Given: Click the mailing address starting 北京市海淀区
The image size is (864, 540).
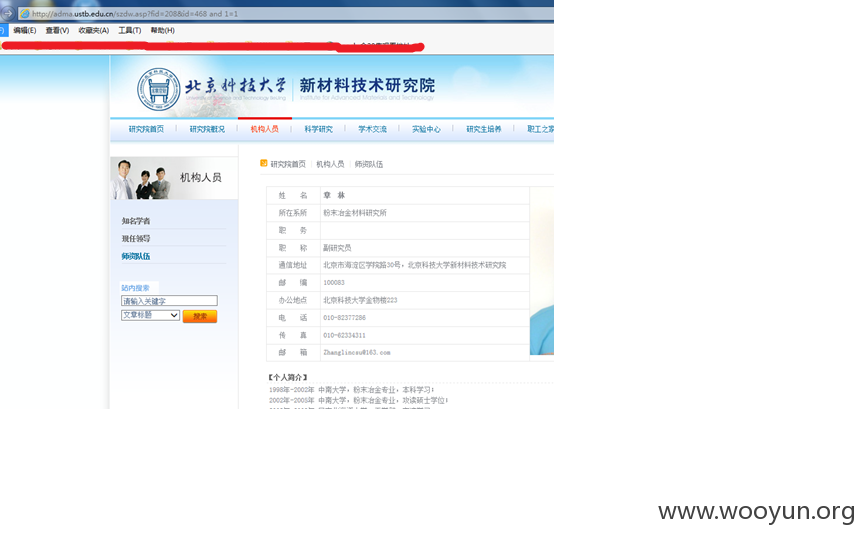Looking at the screenshot, I should click(x=414, y=265).
